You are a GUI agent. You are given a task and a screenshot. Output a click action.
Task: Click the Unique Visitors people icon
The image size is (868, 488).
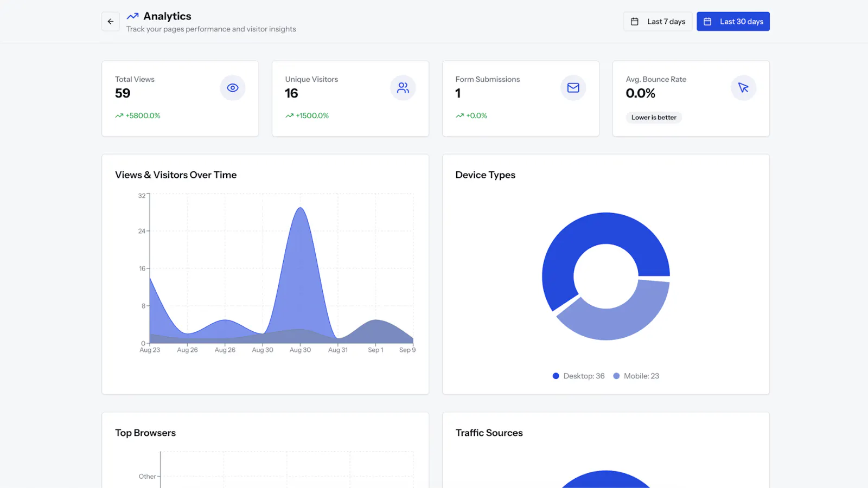pos(403,88)
